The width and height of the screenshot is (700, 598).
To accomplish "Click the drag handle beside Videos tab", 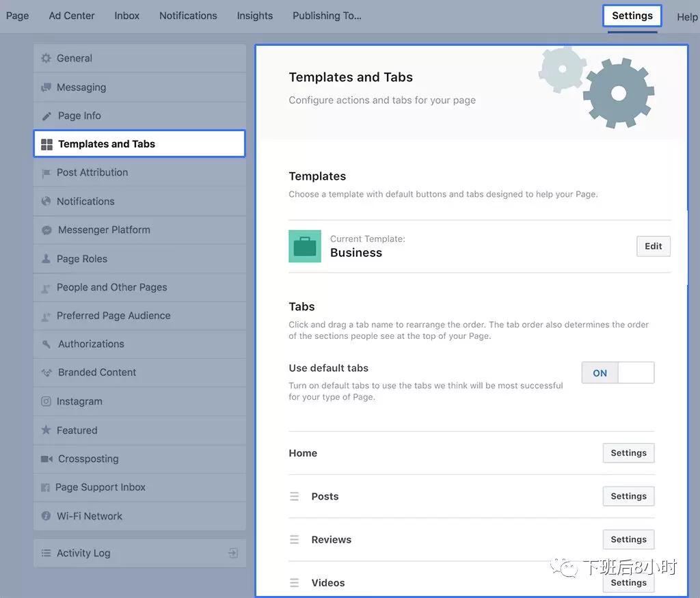I will click(x=295, y=583).
